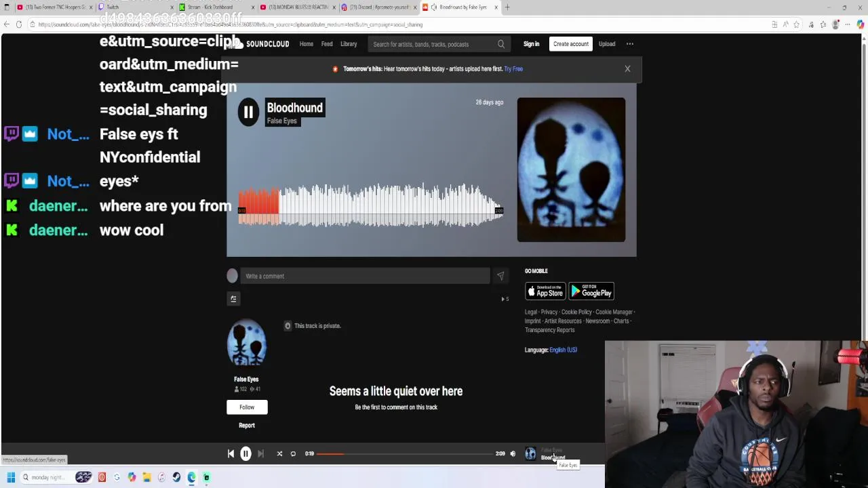Click the small track thumbnail in the player bar
The width and height of the screenshot is (868, 488).
(530, 453)
